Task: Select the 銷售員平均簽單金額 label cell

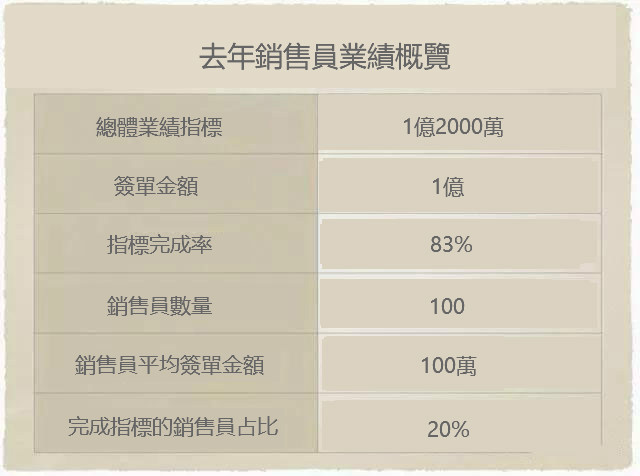Action: coord(176,363)
